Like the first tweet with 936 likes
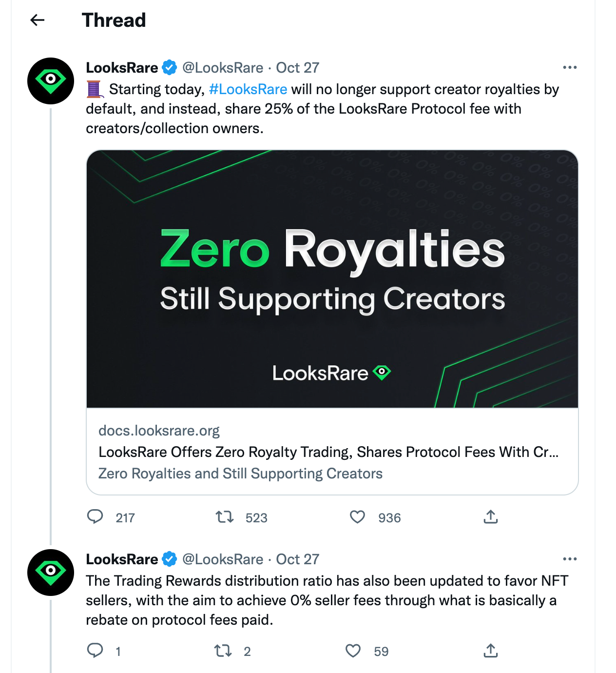 pos(357,516)
